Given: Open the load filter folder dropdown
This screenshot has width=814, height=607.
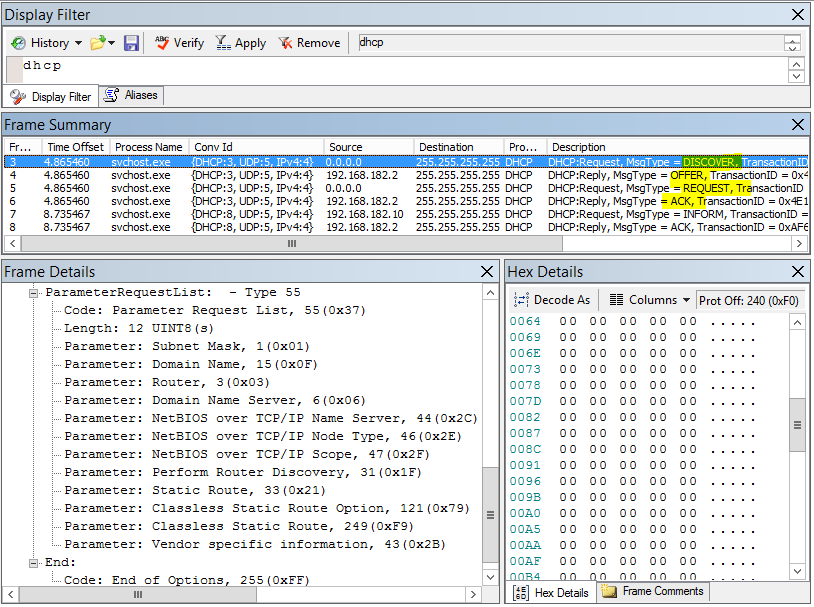Looking at the screenshot, I should (111, 43).
